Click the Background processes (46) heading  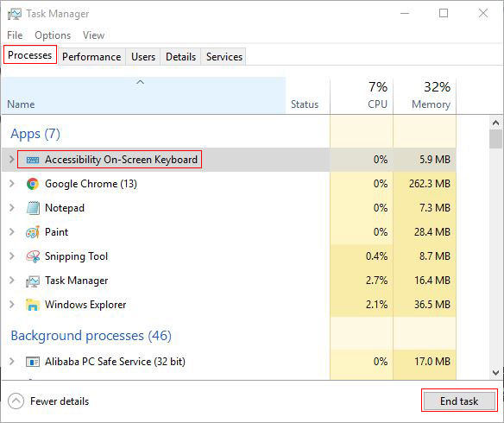pos(91,336)
